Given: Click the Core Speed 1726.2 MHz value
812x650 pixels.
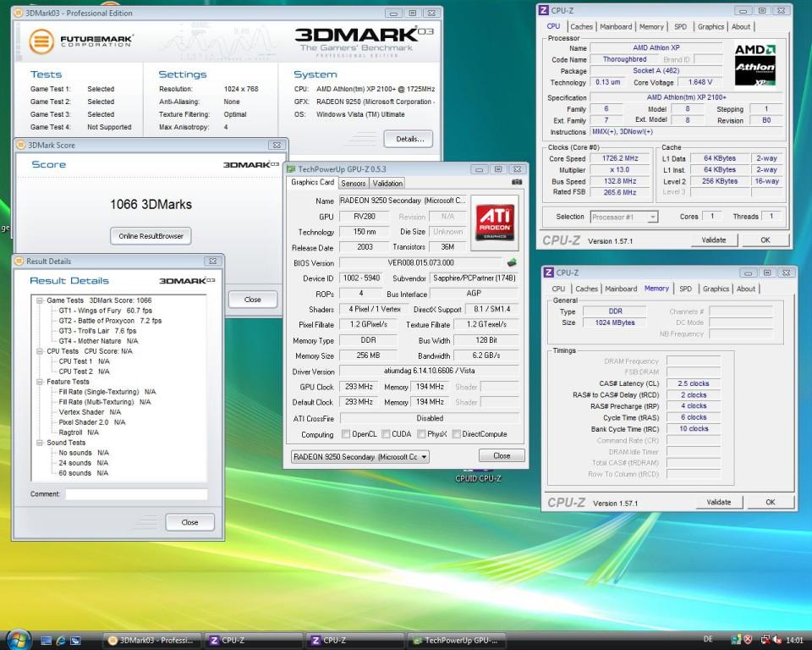Looking at the screenshot, I should [x=620, y=158].
